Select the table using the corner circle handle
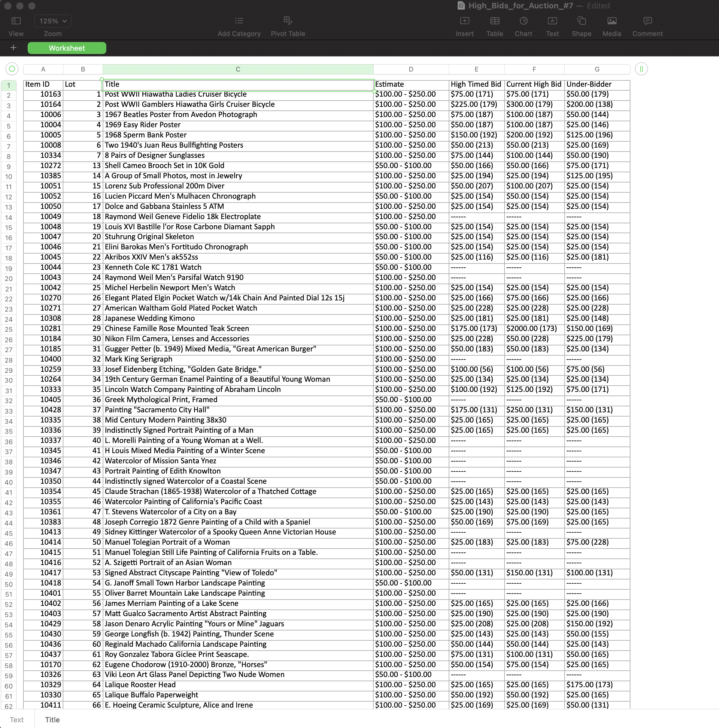This screenshot has height=728, width=719. (12, 69)
